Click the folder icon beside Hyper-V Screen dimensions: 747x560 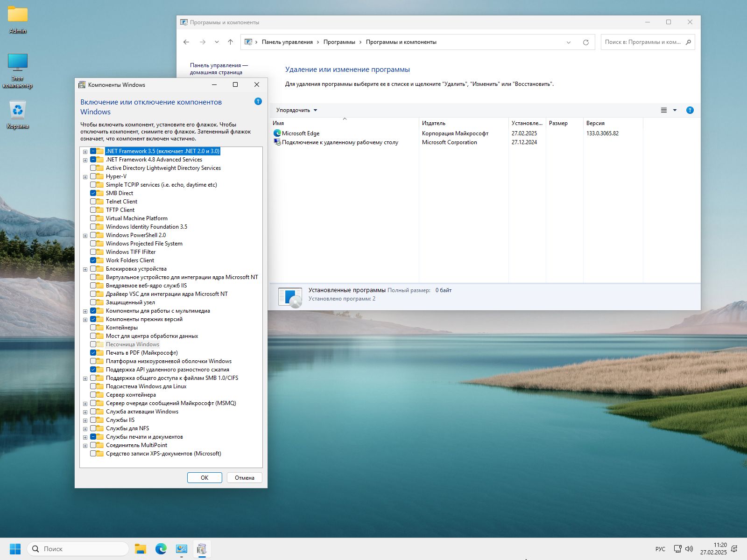100,176
